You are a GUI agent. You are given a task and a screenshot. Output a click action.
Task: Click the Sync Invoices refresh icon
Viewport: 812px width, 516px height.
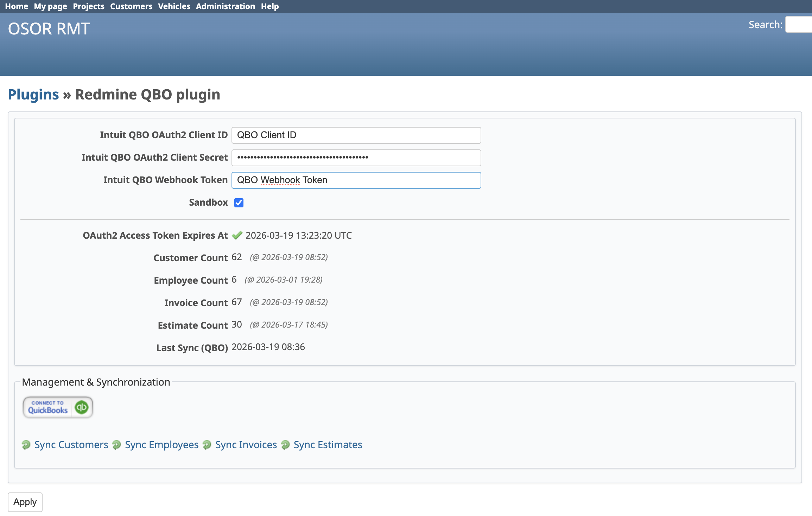(207, 445)
